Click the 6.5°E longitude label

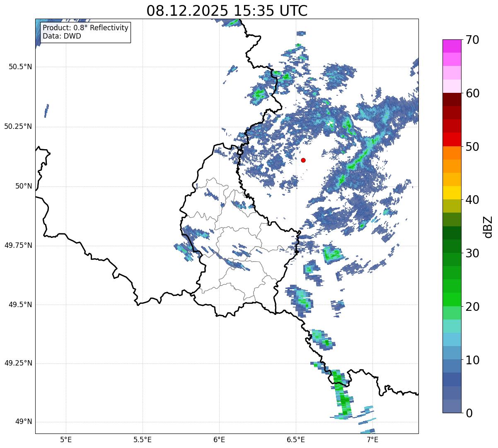[x=296, y=440]
